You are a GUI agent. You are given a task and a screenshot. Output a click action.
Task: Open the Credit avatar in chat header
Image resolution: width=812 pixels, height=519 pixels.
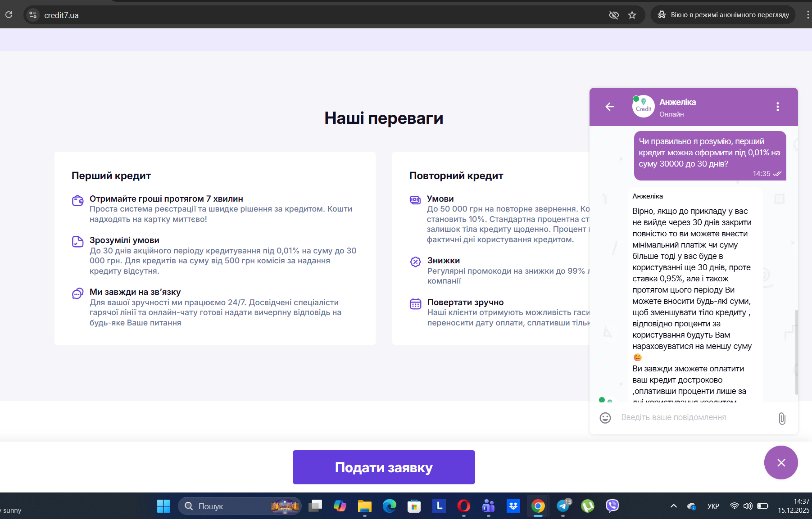(643, 107)
